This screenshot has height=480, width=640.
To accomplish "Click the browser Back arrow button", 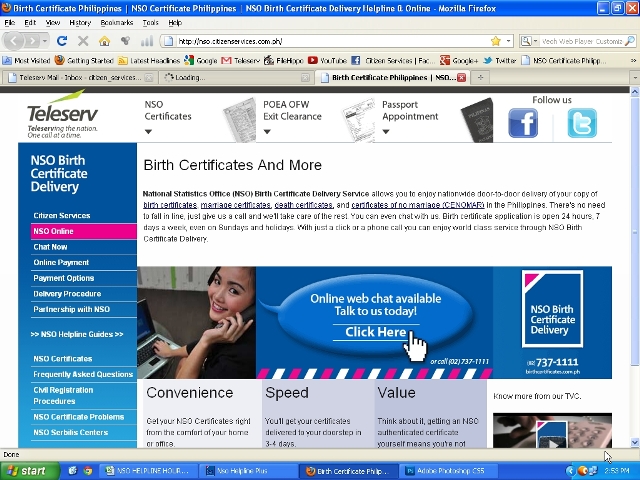I will click(x=14, y=41).
